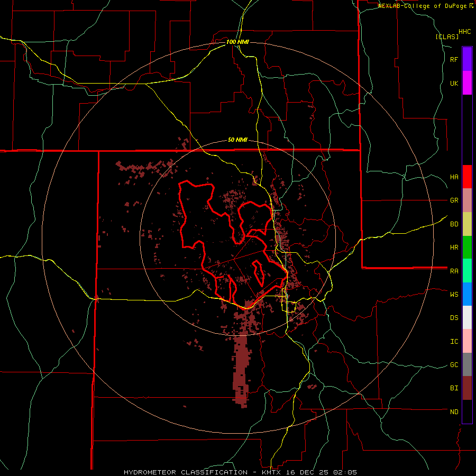Click the UK legend label
Viewport: 476px width, 476px height.
point(454,83)
